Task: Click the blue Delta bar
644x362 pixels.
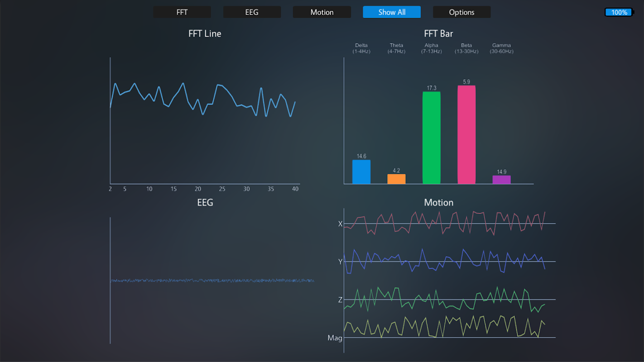Action: click(361, 172)
